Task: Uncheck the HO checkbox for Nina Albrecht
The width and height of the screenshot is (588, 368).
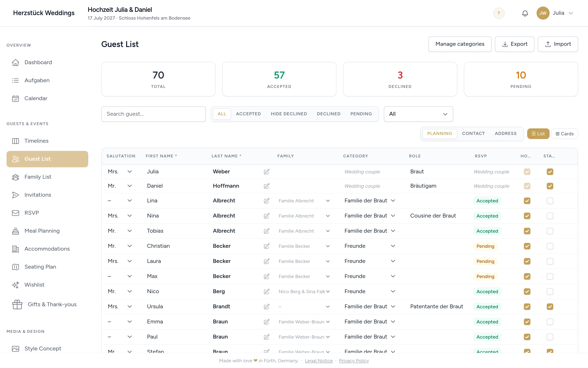Action: (527, 216)
